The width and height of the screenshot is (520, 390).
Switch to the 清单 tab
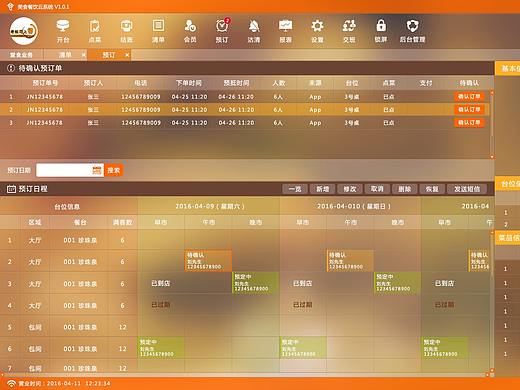coord(65,55)
